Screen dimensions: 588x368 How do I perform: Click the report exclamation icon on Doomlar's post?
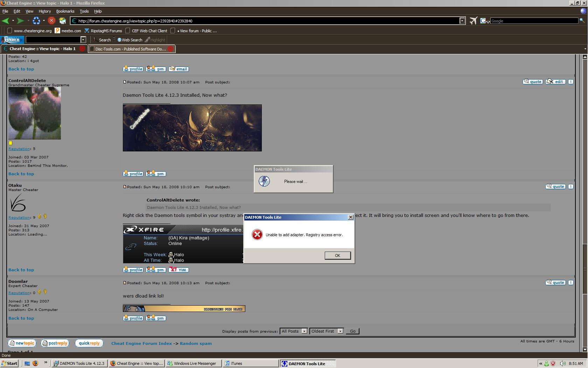point(570,282)
